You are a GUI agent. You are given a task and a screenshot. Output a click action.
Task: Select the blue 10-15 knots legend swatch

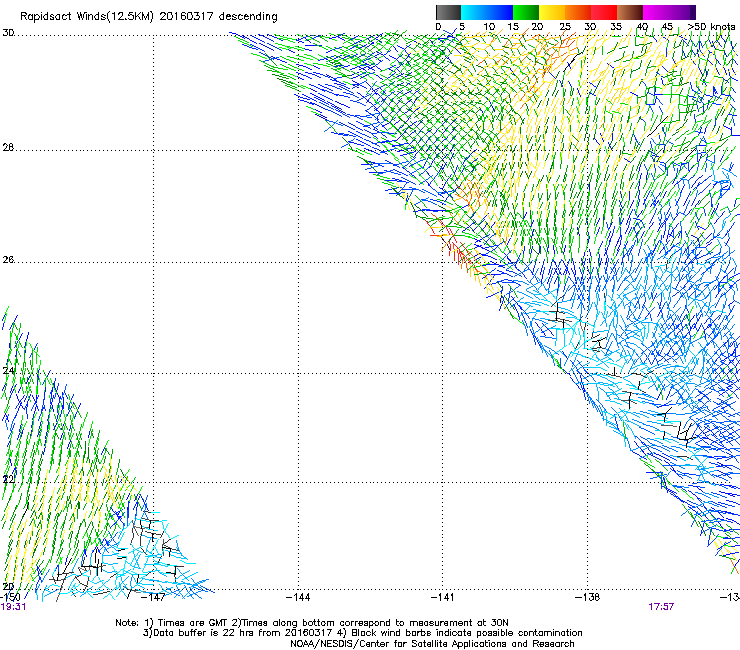[500, 12]
